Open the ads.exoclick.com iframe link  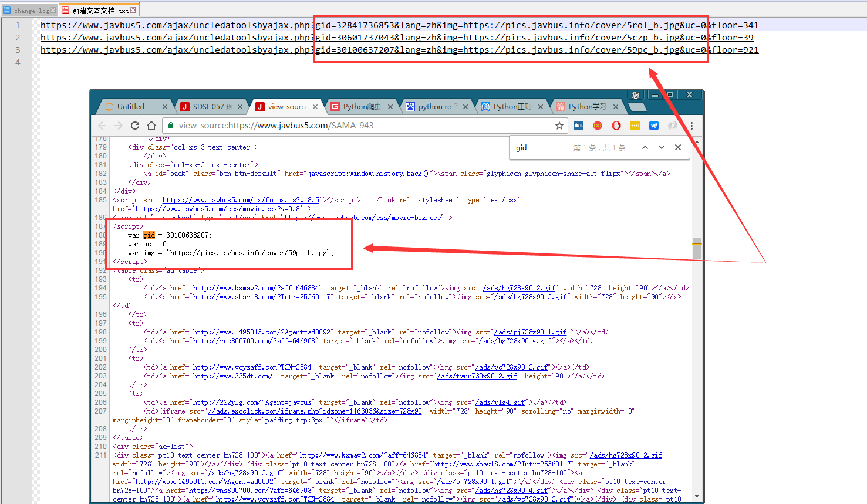(315, 411)
